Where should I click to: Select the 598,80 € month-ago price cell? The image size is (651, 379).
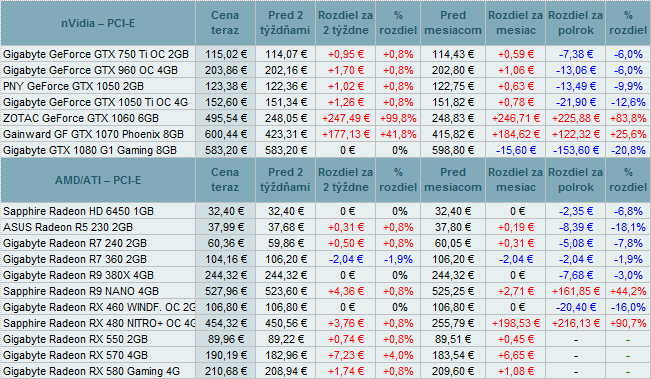tap(453, 150)
